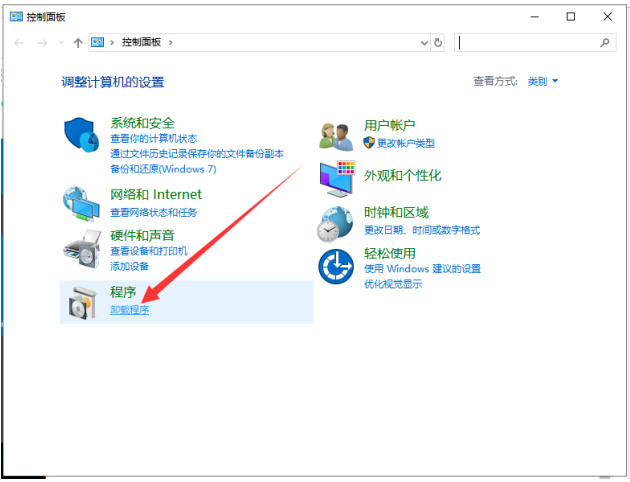
Task: Click the Programs category icon
Action: click(x=81, y=300)
